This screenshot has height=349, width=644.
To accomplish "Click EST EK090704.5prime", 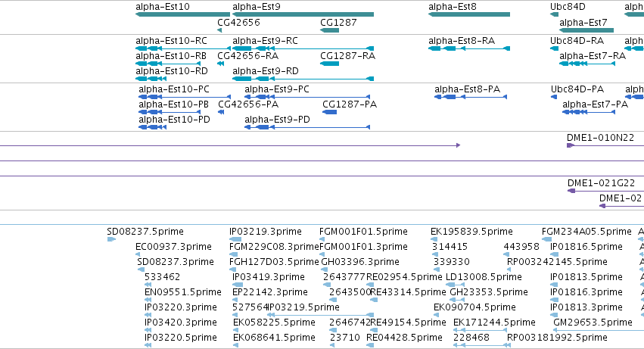I will (x=474, y=308).
